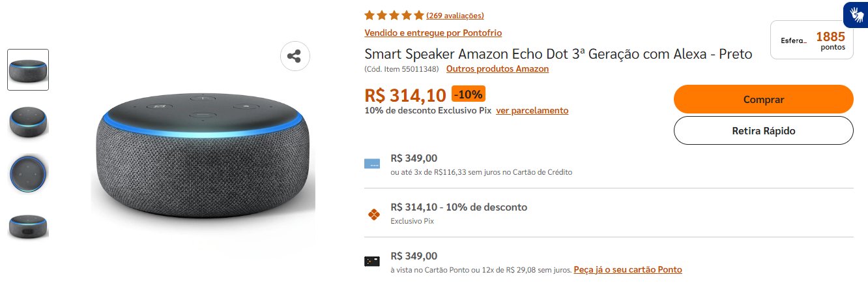
Task: Open Vendido e entregue por Pontofrio link
Action: point(433,33)
